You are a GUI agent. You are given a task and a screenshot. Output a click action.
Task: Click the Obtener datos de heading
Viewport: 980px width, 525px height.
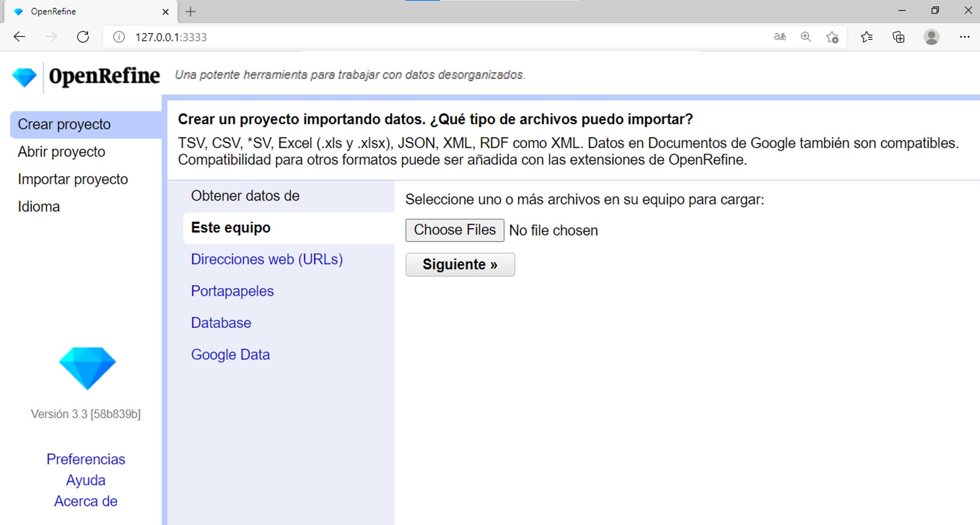point(245,196)
